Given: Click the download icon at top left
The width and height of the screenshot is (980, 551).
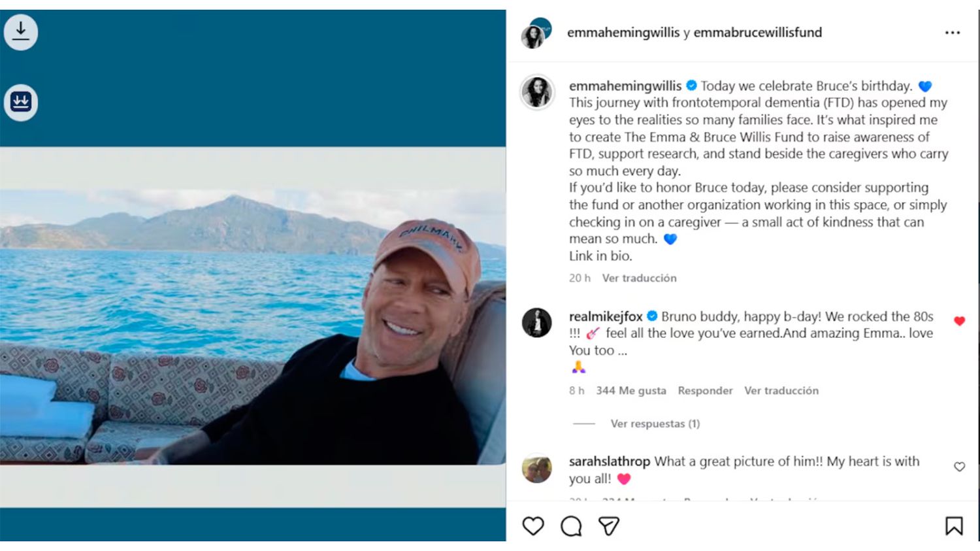Looking at the screenshot, I should pyautogui.click(x=21, y=31).
